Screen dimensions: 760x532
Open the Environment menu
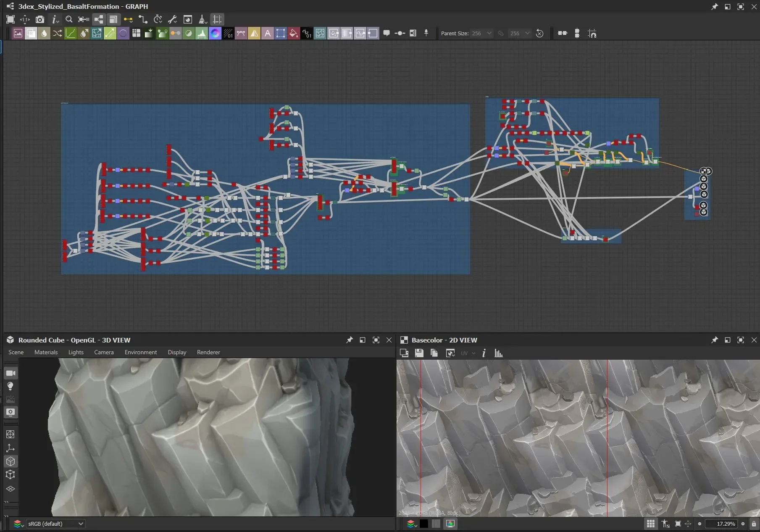(x=140, y=352)
